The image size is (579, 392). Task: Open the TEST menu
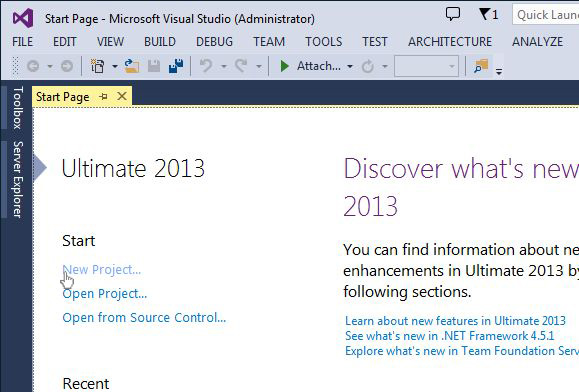click(374, 42)
